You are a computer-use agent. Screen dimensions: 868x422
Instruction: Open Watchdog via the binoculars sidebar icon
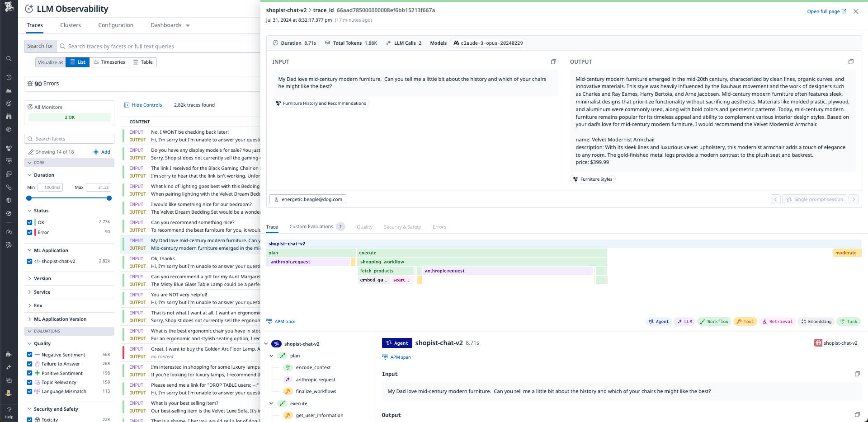(x=9, y=116)
